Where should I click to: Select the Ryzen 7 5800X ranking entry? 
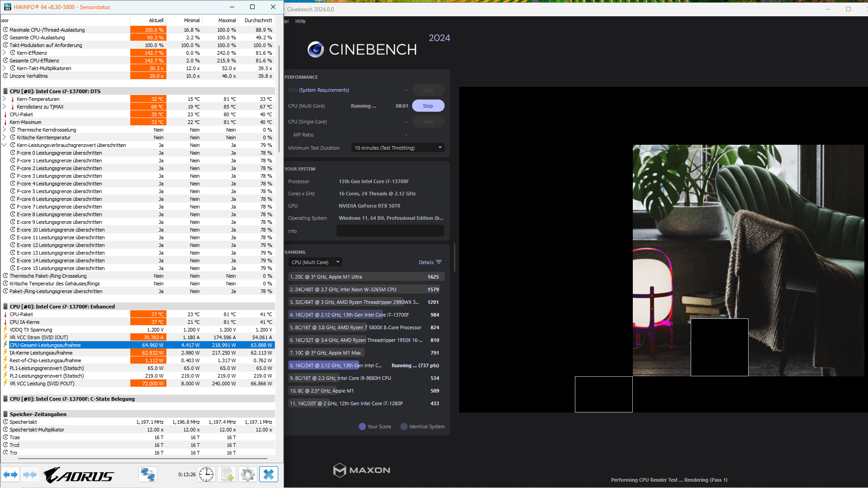point(366,327)
